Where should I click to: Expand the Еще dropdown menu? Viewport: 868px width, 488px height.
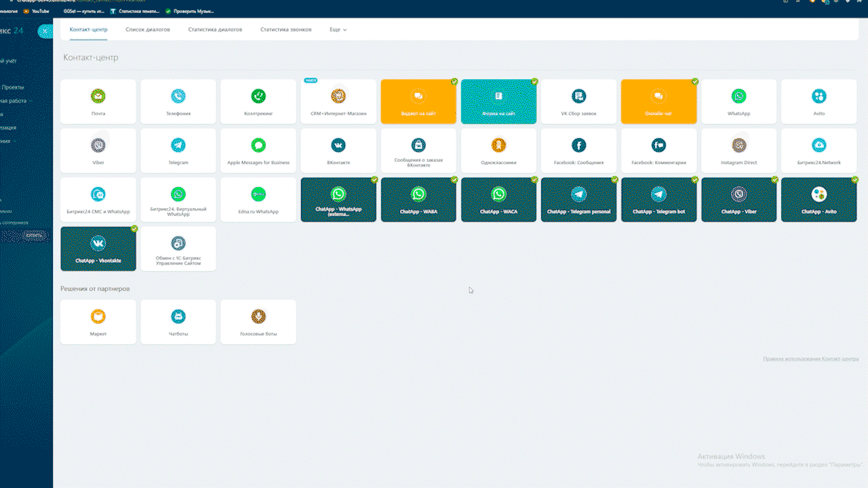coord(338,30)
